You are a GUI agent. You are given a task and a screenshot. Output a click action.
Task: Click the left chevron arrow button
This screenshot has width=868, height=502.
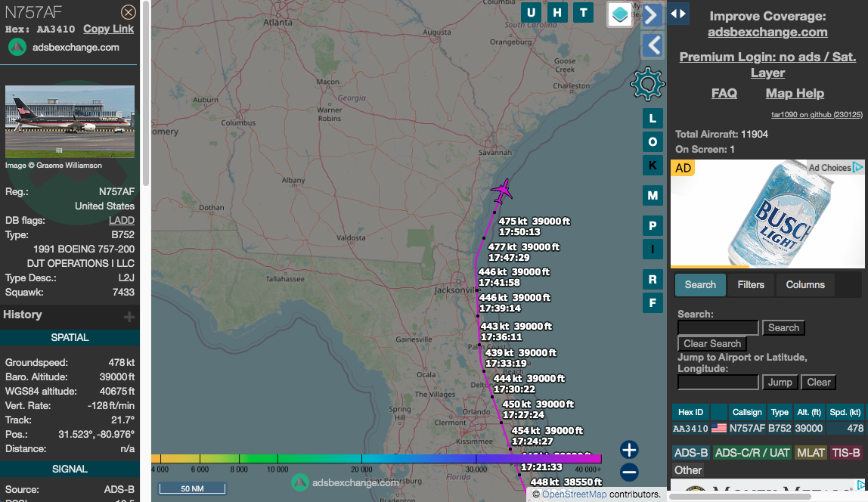(653, 45)
